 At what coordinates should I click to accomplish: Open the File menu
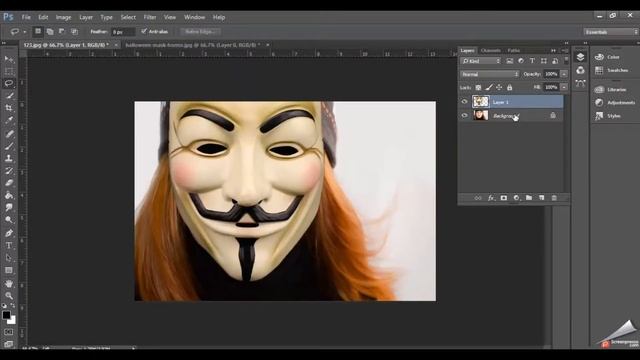tap(26, 17)
